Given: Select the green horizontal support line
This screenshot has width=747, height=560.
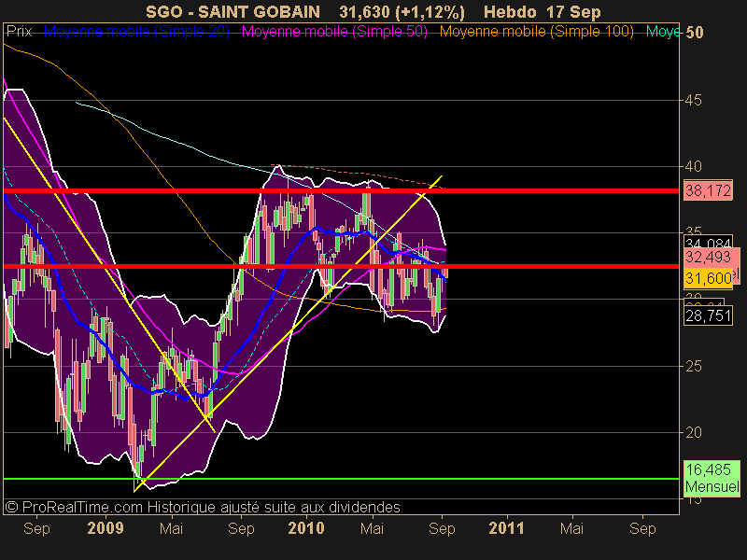Looking at the screenshot, I should pos(341,479).
